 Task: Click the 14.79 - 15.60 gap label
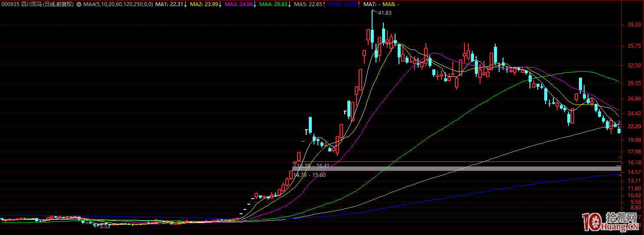310,175
